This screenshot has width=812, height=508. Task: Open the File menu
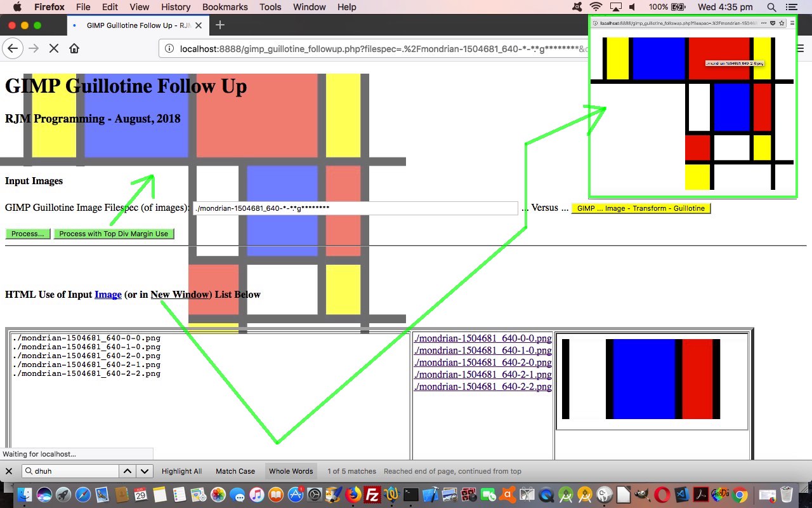(83, 7)
